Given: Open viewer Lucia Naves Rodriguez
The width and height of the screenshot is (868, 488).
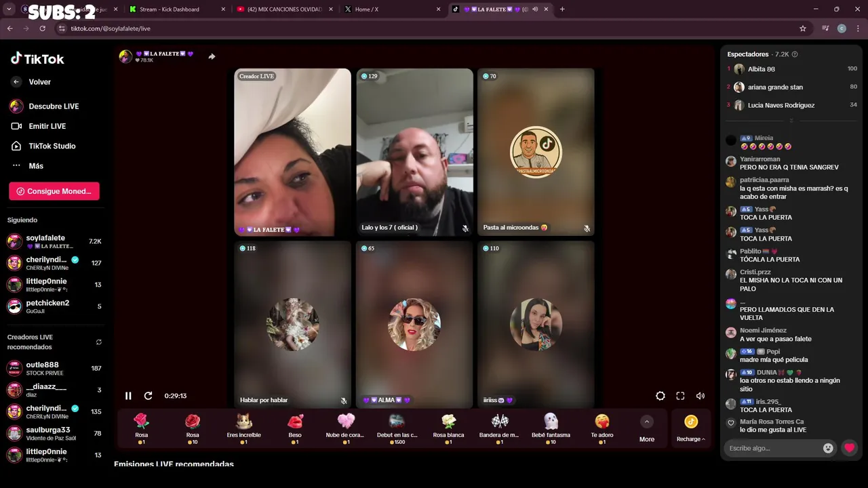Looking at the screenshot, I should point(792,105).
